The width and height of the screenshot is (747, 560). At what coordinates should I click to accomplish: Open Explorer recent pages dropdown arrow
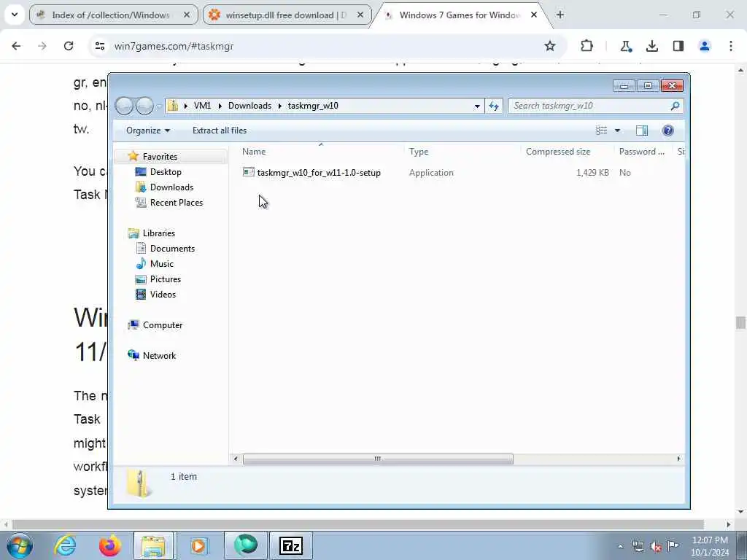[159, 106]
